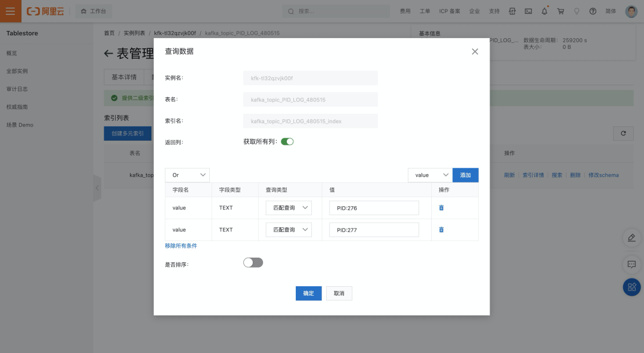Open 企业 in the top menu
The height and width of the screenshot is (353, 644).
tap(475, 11)
